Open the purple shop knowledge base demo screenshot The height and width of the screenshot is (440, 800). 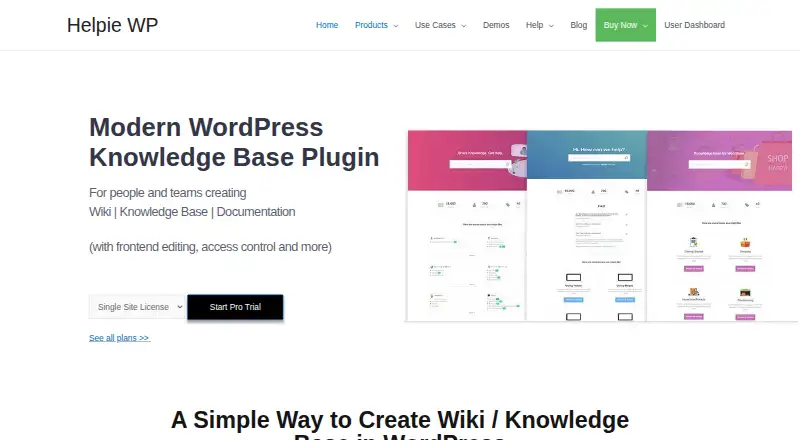[x=719, y=225]
